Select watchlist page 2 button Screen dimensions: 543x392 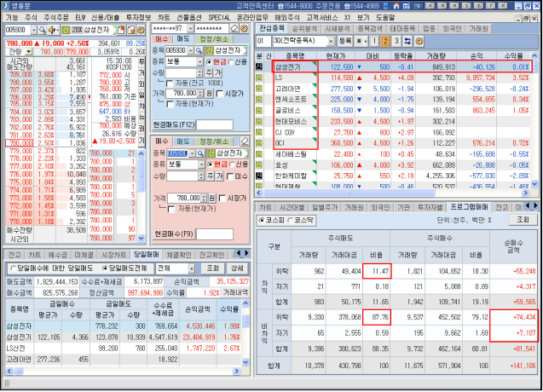point(385,42)
